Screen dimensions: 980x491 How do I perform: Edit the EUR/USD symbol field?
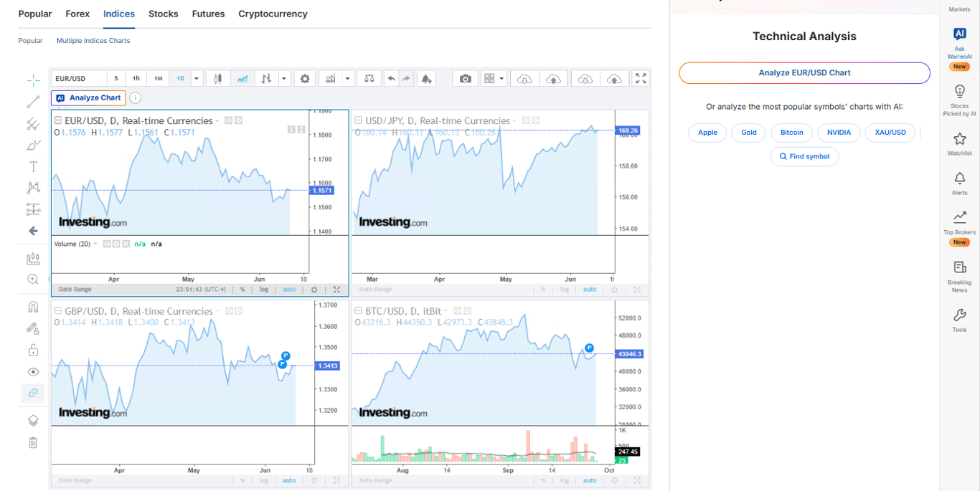click(79, 79)
